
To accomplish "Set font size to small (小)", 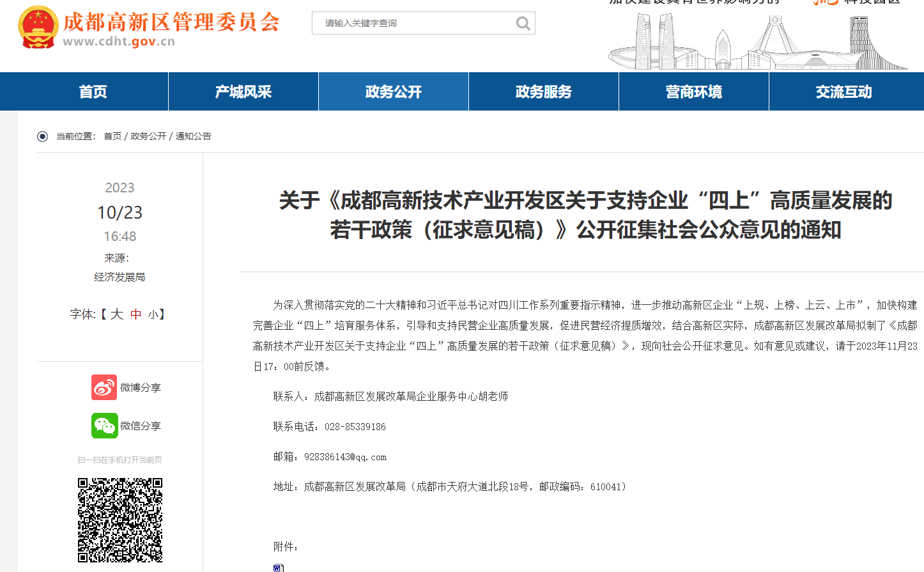I will [153, 314].
